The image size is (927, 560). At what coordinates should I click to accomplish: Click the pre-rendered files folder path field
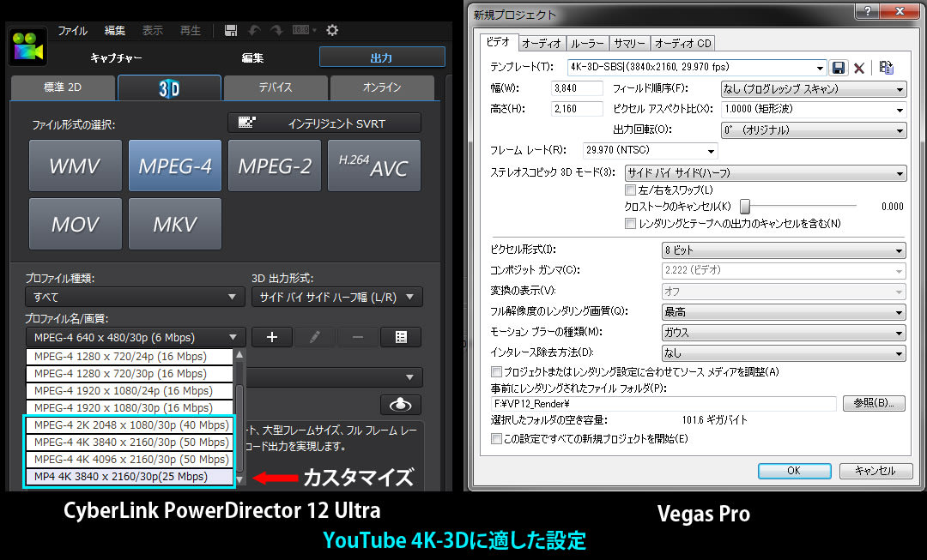663,404
